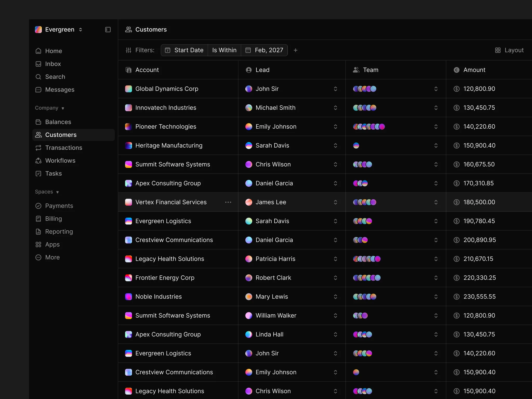Click the Heritage Manufacturing team avatar
Viewport: 532px width, 399px height.
pyautogui.click(x=356, y=145)
